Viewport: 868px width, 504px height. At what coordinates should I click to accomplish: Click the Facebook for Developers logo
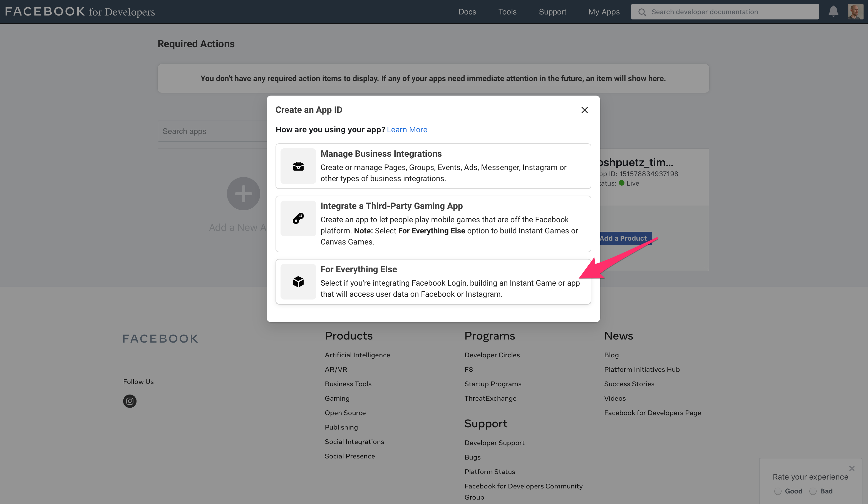coord(80,12)
